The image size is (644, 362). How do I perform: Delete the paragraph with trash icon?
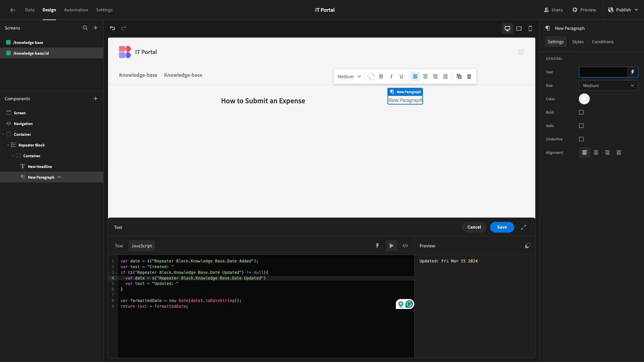click(469, 76)
